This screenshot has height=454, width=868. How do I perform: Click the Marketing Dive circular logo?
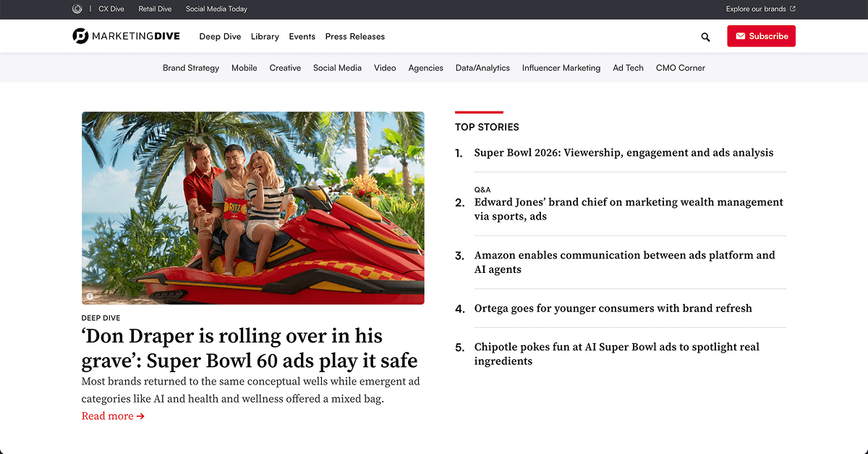77,35
